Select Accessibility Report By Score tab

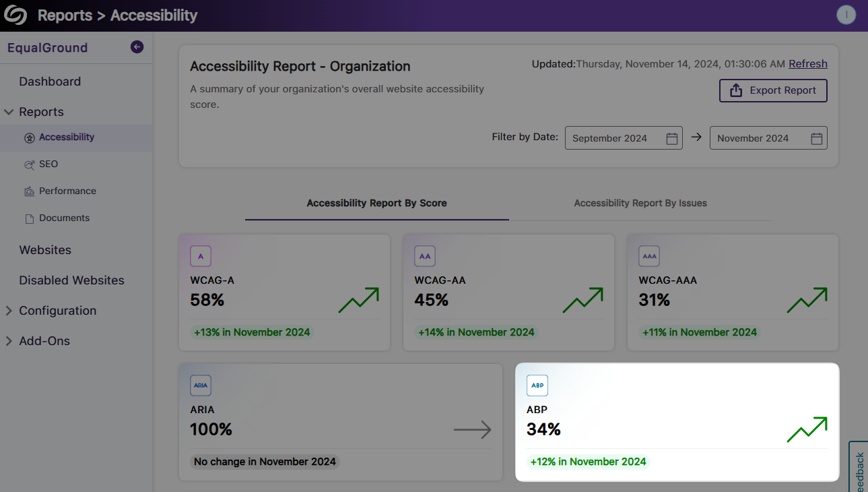click(376, 203)
